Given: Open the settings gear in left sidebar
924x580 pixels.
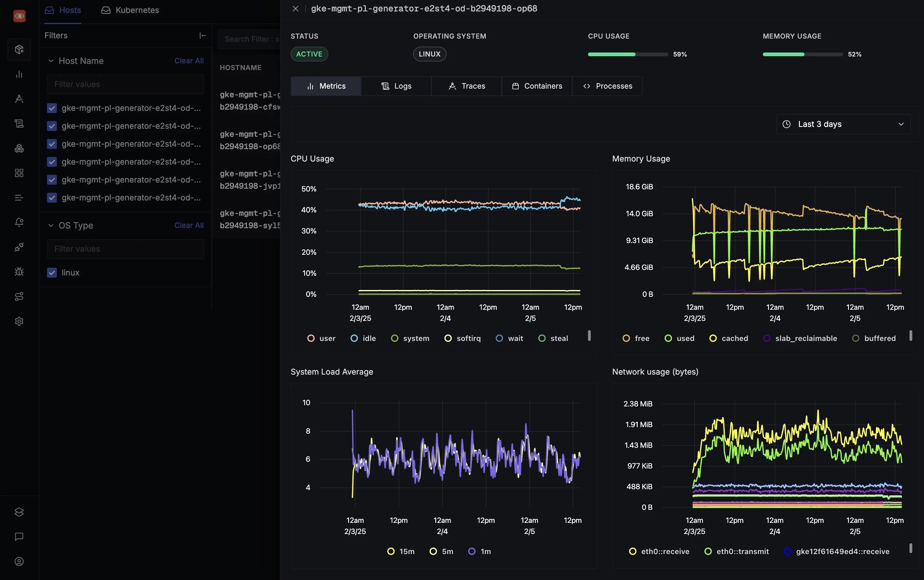Looking at the screenshot, I should point(19,321).
